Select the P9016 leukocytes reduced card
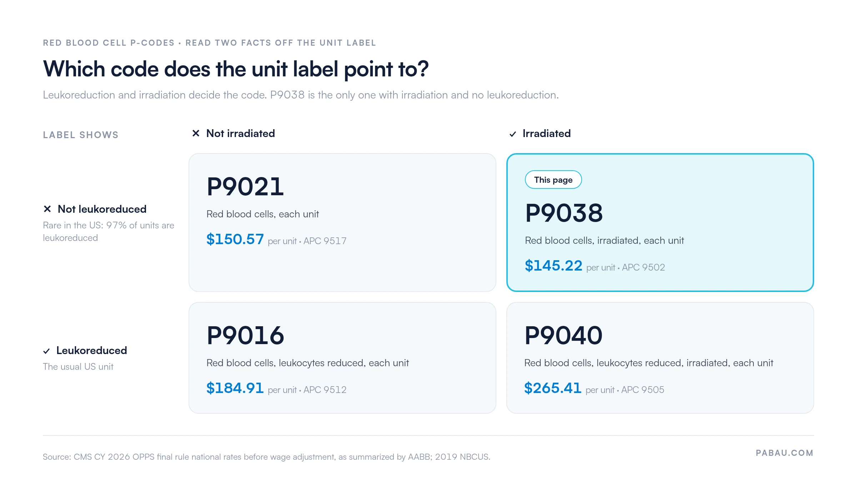The height and width of the screenshot is (504, 857). pos(342,358)
